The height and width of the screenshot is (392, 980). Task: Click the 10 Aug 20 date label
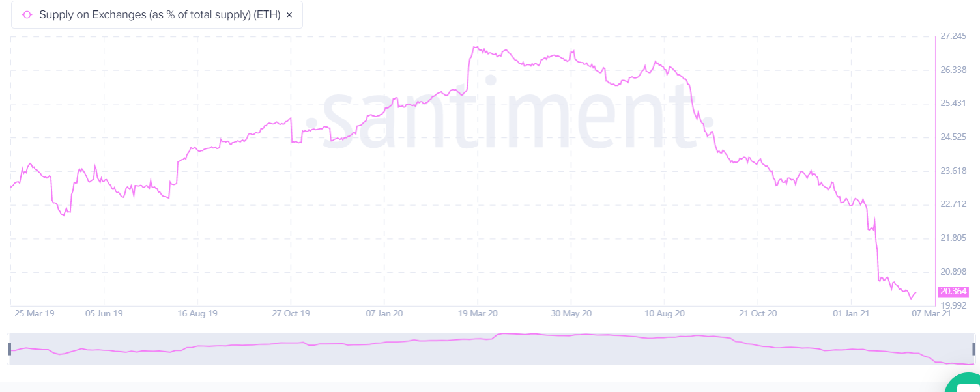tap(663, 313)
